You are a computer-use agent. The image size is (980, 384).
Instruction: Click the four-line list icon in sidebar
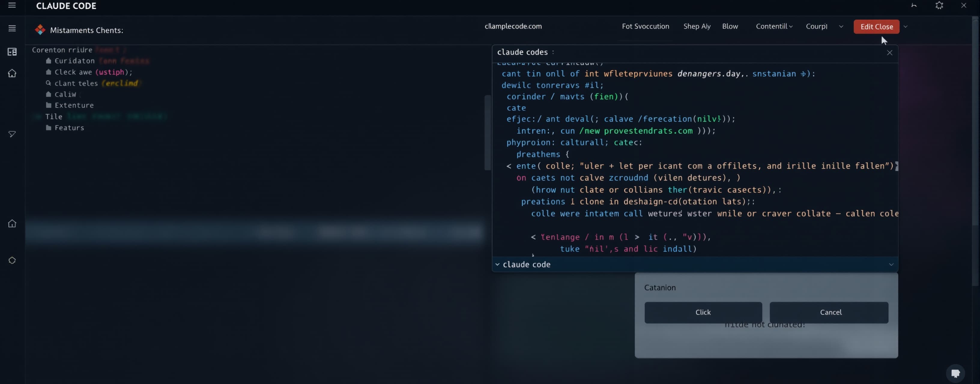(12, 28)
